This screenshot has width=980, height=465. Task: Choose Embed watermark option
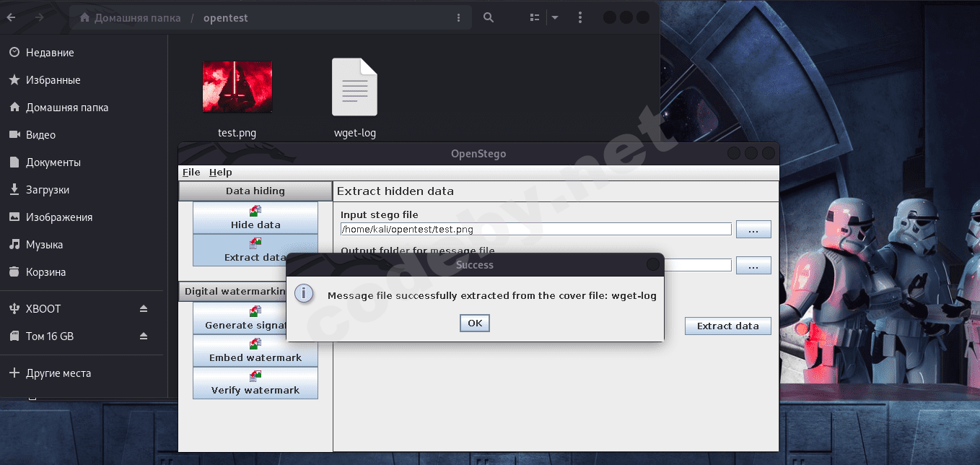coord(255,350)
